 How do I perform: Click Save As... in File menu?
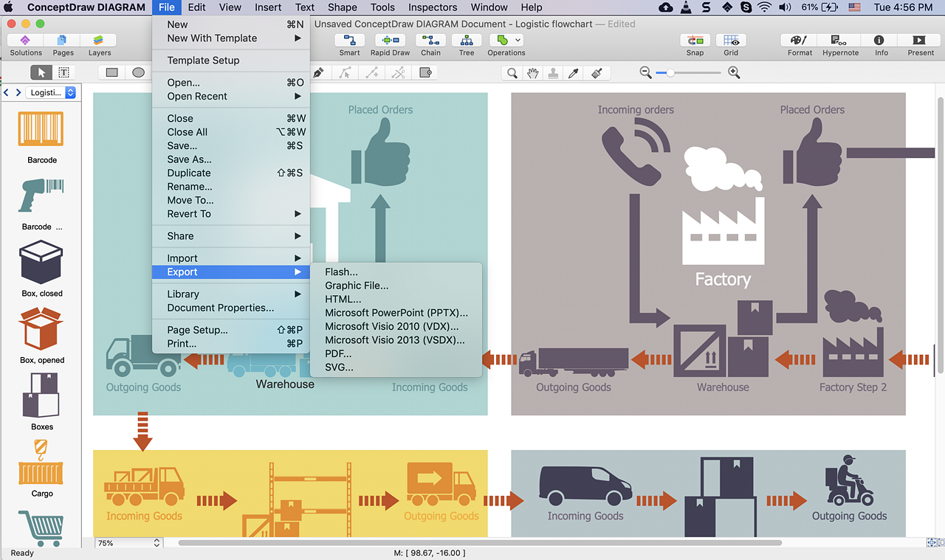tap(189, 159)
